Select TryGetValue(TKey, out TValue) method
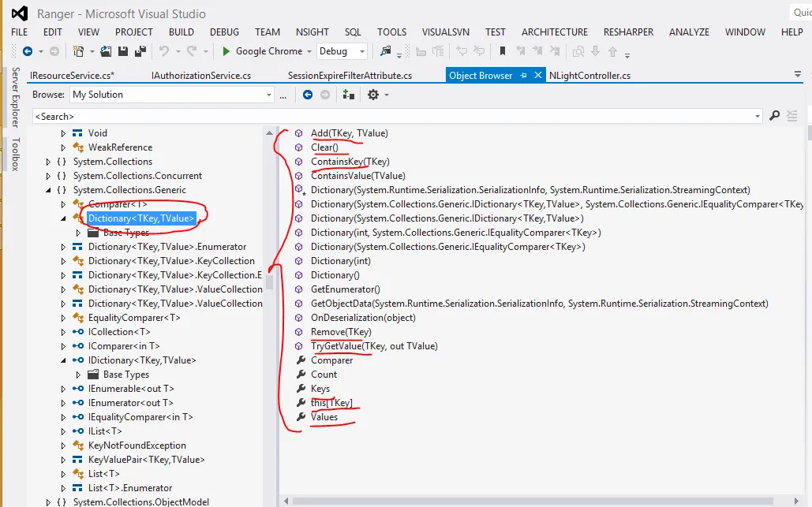 [374, 346]
